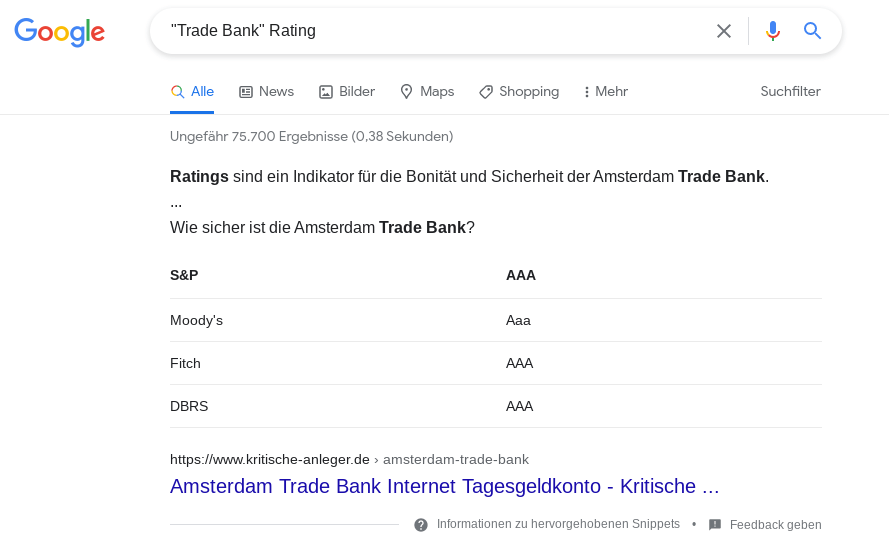Open the Shopping results tab
Image resolution: width=889 pixels, height=545 pixels.
pyautogui.click(x=529, y=92)
